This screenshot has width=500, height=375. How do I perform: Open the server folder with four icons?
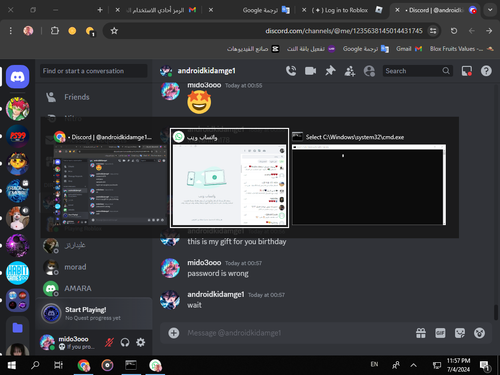click(x=18, y=300)
